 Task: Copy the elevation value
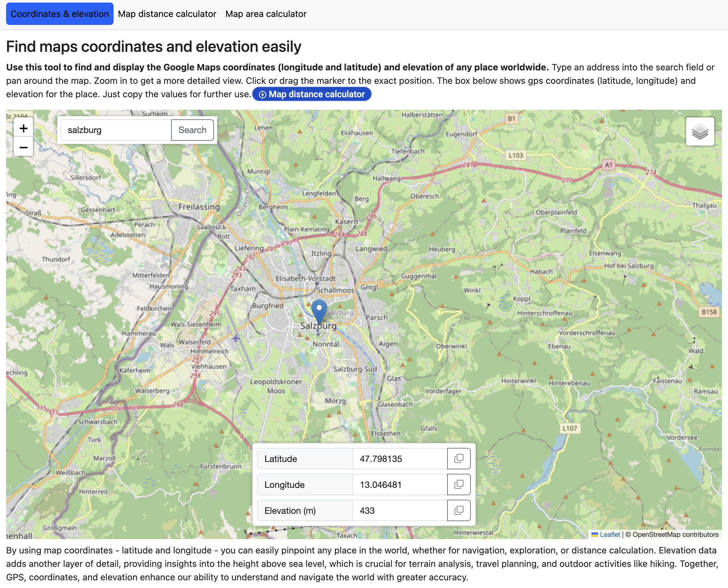[x=458, y=510]
